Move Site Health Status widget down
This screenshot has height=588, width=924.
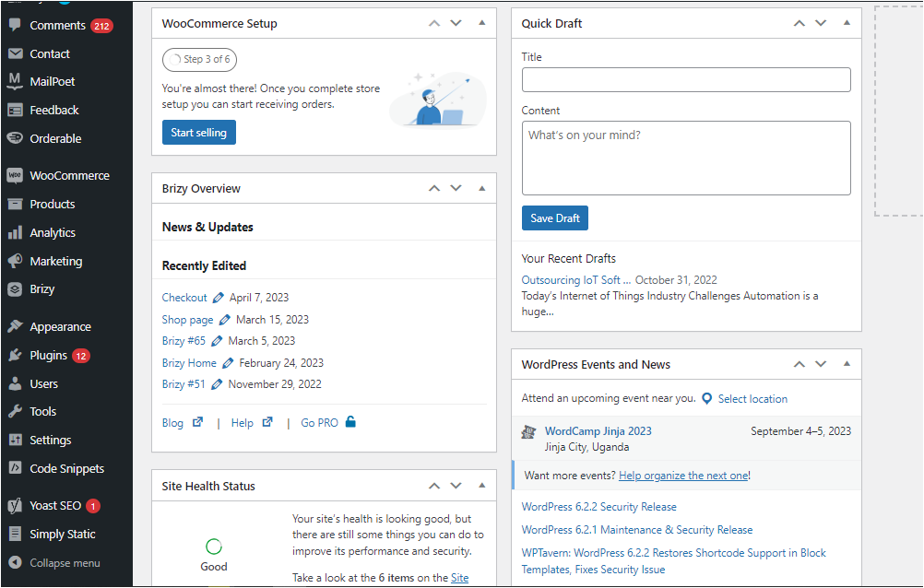[x=456, y=486]
